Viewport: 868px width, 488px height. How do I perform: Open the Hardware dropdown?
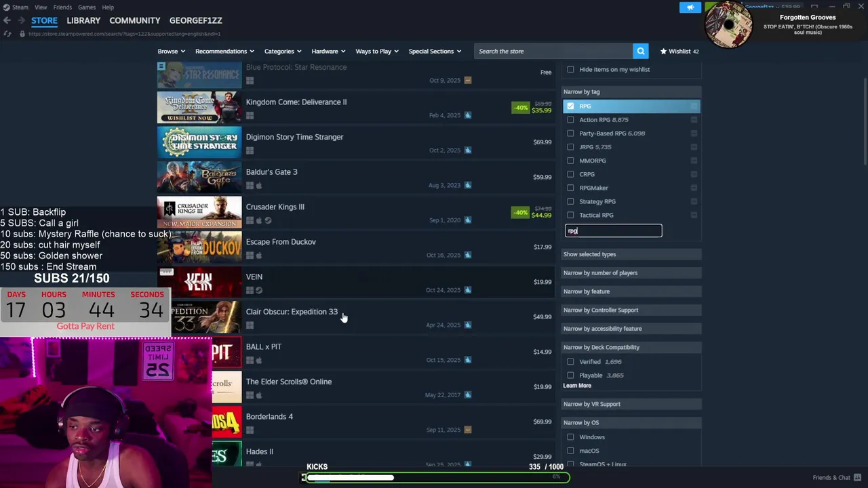[x=328, y=51]
